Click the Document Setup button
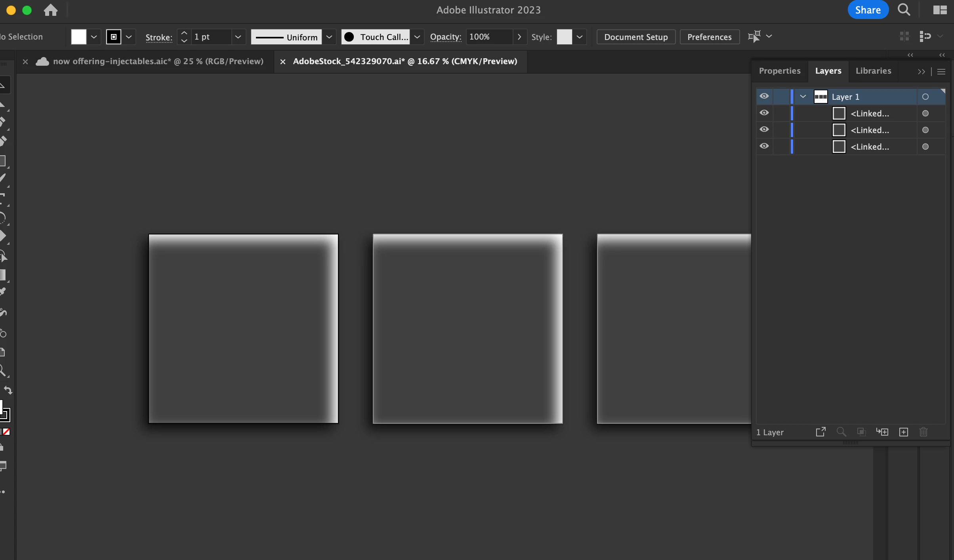954x560 pixels. pos(636,37)
